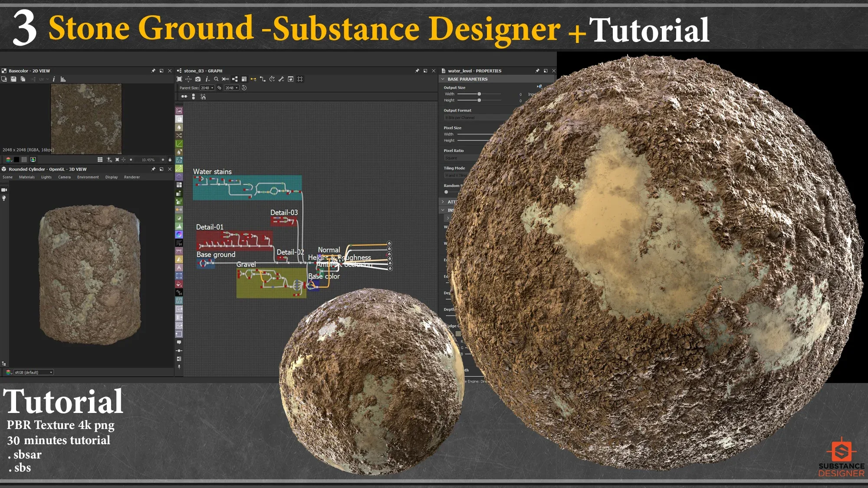Add a Blend node from graph side palette
Screen dimensions: 868x488
[x=179, y=119]
